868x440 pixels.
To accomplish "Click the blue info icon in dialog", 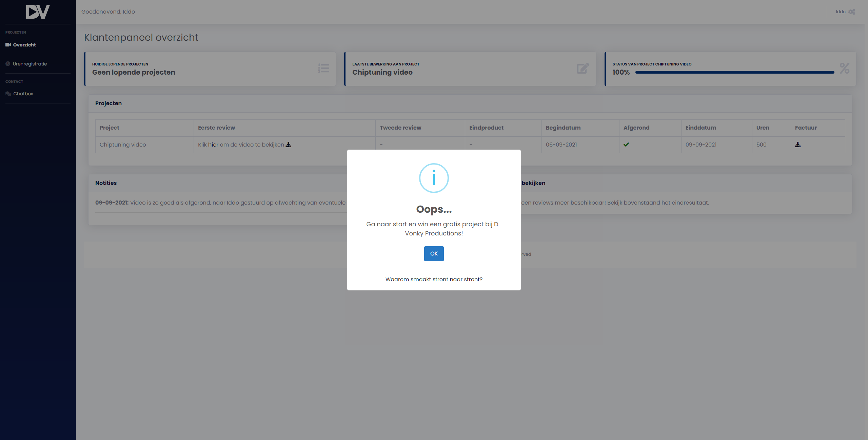I will (x=434, y=178).
